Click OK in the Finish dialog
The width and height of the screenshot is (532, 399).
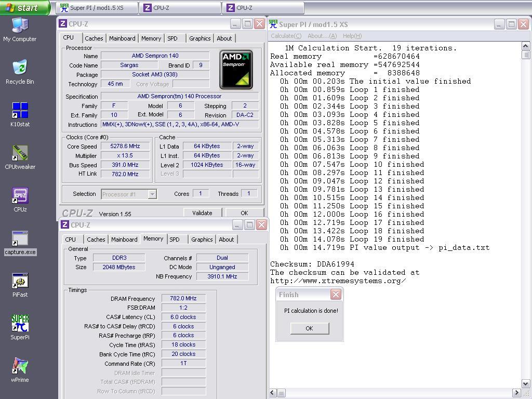pos(310,328)
